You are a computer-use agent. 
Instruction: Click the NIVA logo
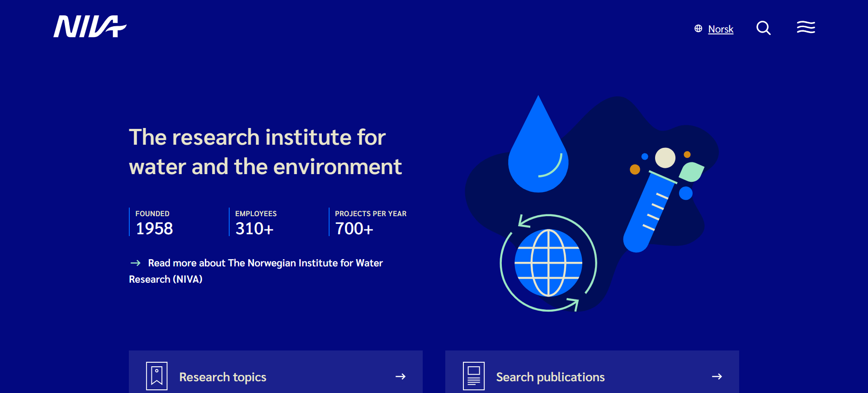[x=90, y=27]
